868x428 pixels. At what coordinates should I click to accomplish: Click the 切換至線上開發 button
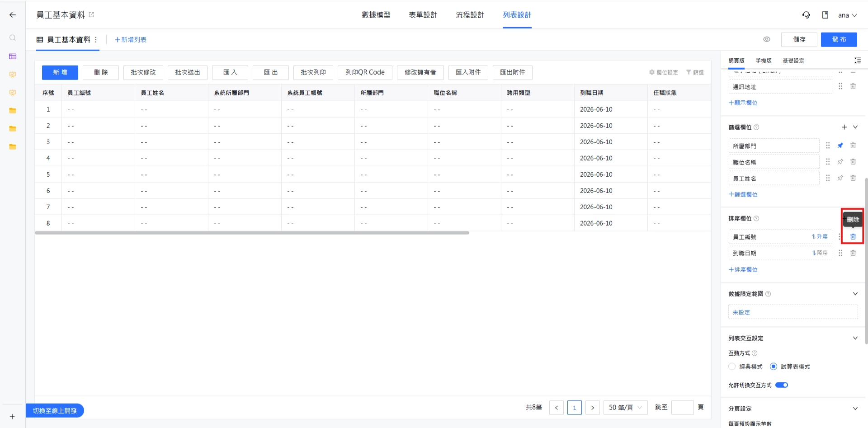click(x=55, y=410)
